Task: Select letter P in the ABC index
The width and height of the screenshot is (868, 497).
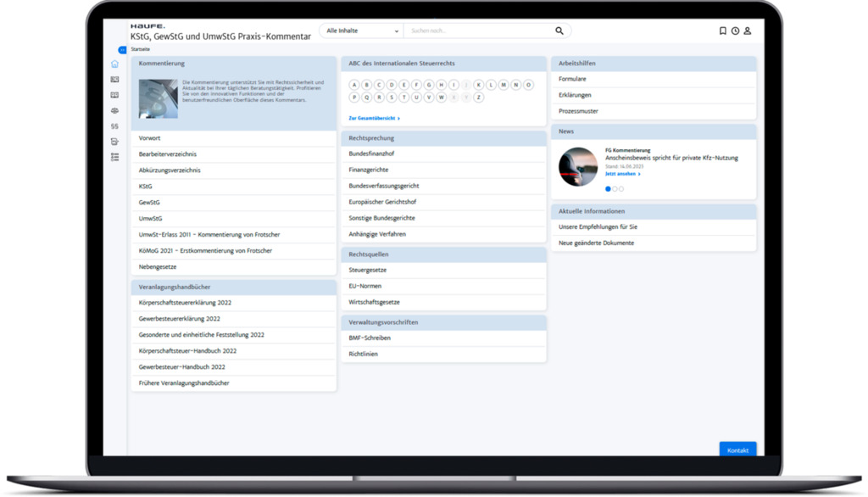Action: [354, 98]
